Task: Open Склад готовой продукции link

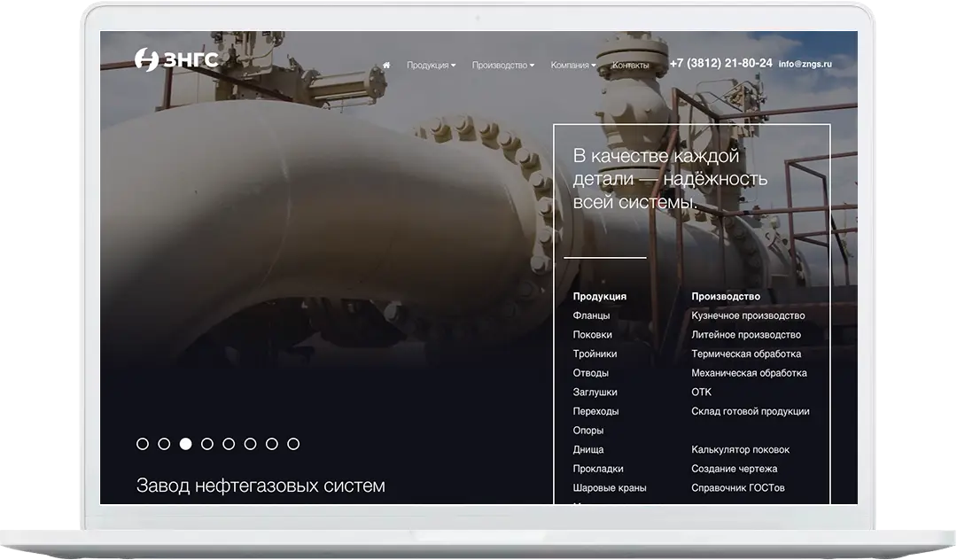Action: point(751,412)
